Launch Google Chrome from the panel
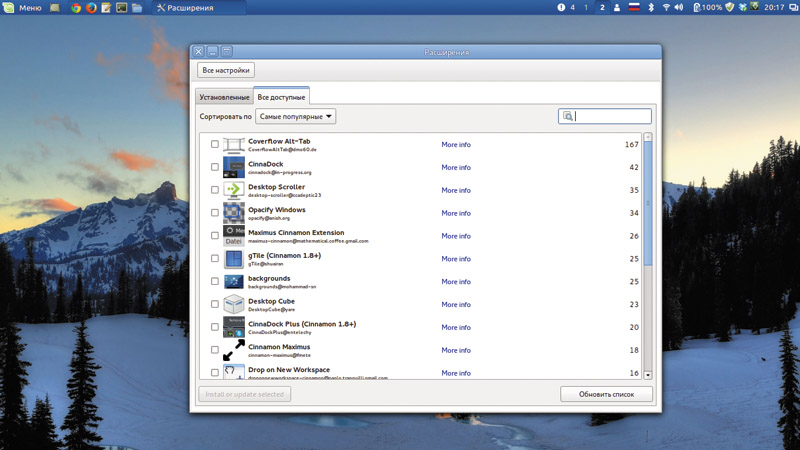This screenshot has width=800, height=450. pyautogui.click(x=76, y=8)
